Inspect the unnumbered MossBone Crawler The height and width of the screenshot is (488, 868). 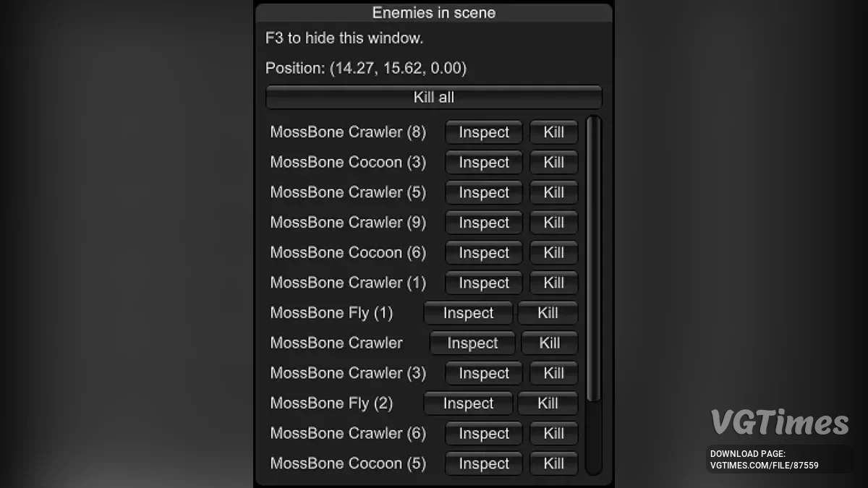pos(472,343)
